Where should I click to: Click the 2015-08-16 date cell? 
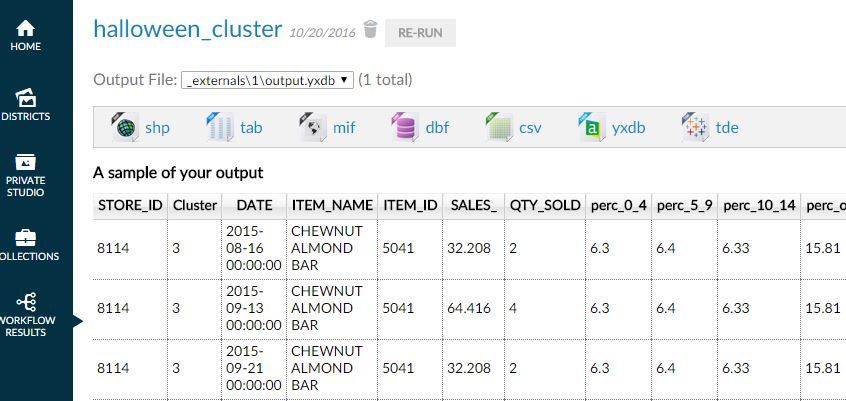tap(254, 248)
